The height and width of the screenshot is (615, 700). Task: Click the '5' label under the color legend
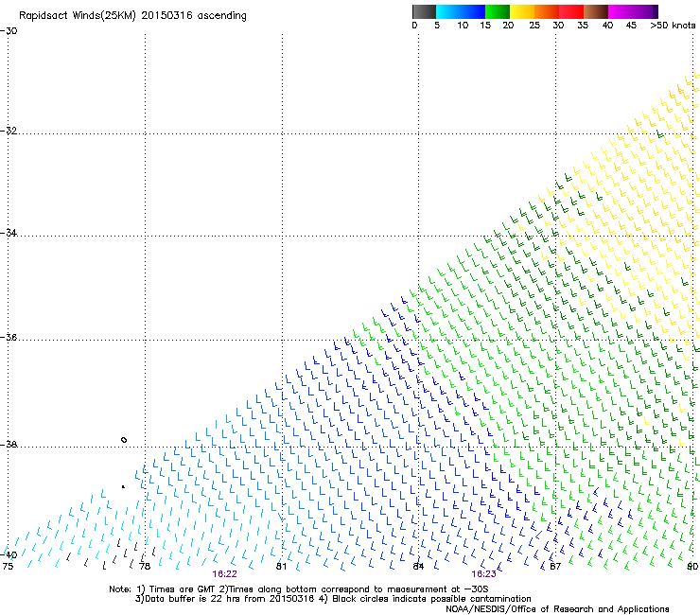point(437,26)
